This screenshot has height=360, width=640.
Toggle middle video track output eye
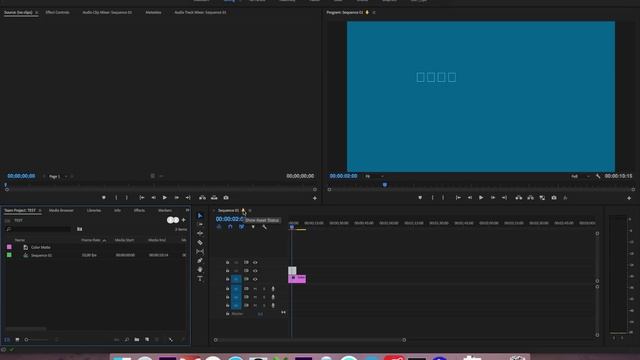(255, 271)
